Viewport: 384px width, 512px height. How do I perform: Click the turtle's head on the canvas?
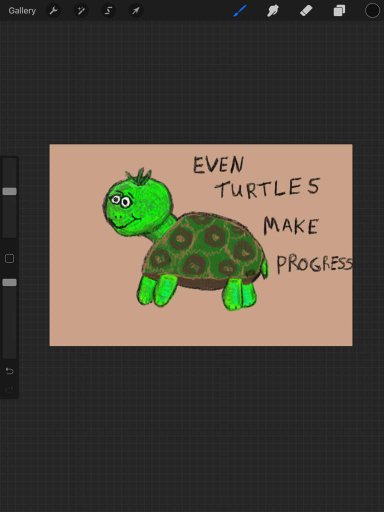(x=138, y=206)
